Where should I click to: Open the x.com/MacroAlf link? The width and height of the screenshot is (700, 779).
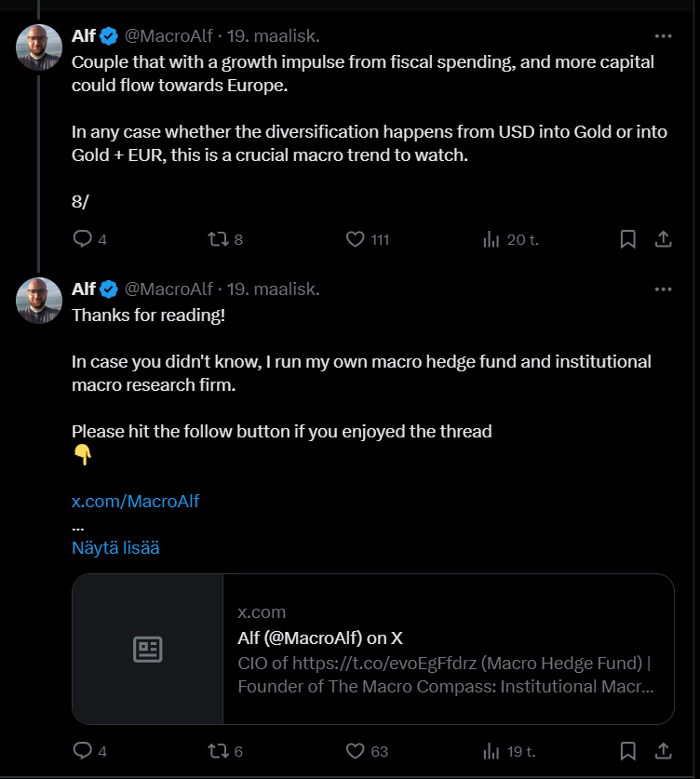pos(135,502)
